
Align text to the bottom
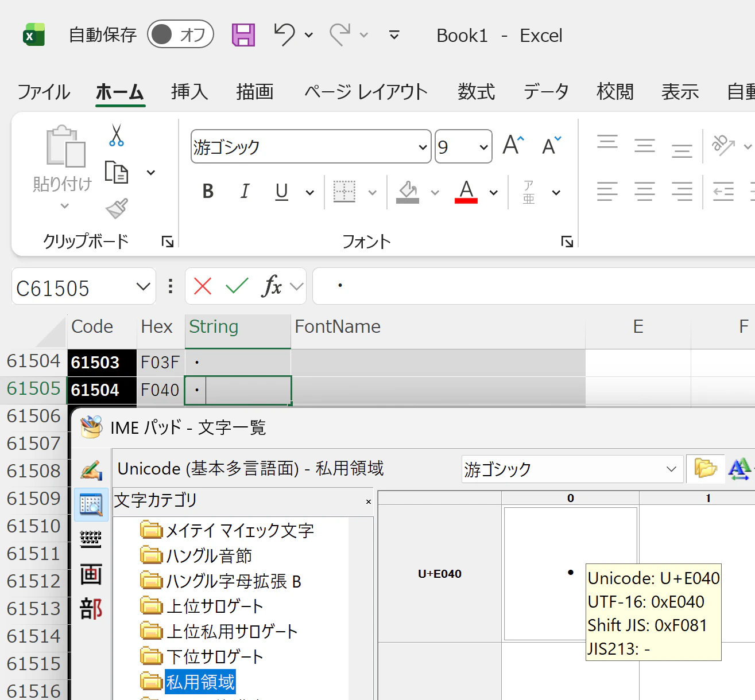(x=682, y=150)
